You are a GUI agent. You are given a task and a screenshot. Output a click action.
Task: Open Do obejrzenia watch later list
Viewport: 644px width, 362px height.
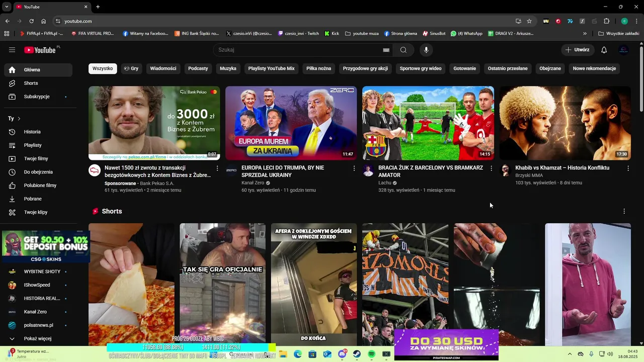tap(38, 172)
